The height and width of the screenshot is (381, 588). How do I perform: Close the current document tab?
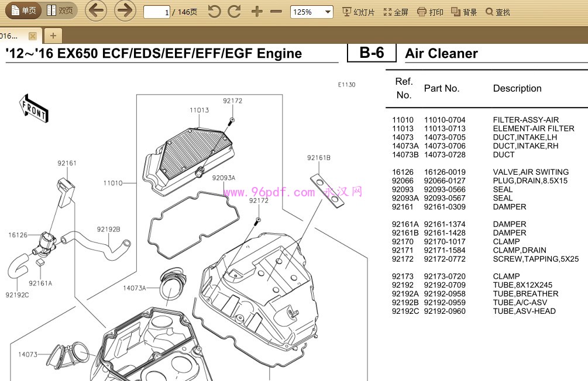click(x=33, y=36)
